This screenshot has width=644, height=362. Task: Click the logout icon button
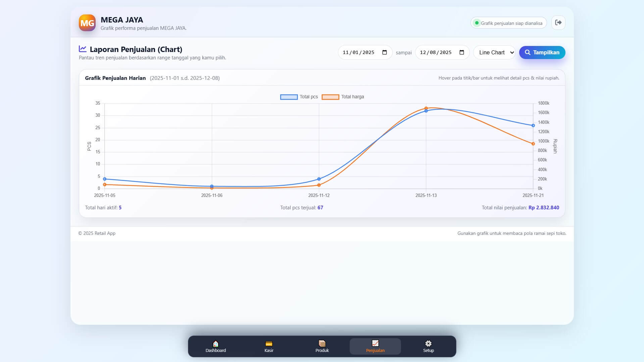[x=558, y=23]
